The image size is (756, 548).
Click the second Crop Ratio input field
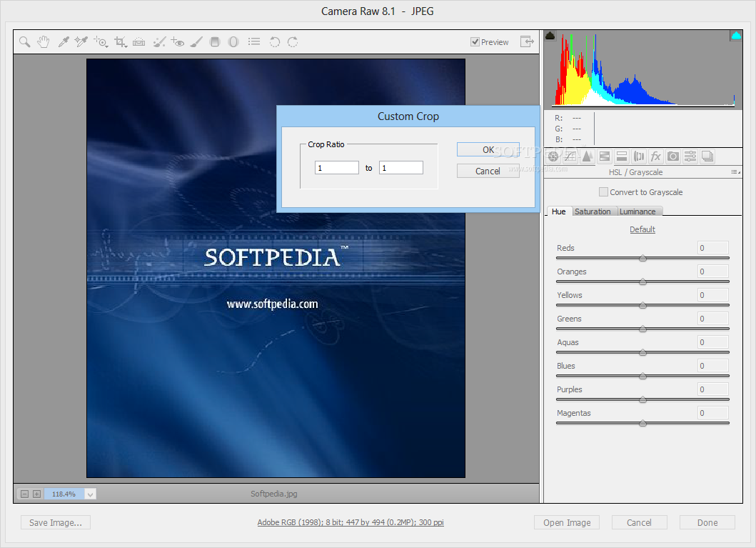point(400,168)
